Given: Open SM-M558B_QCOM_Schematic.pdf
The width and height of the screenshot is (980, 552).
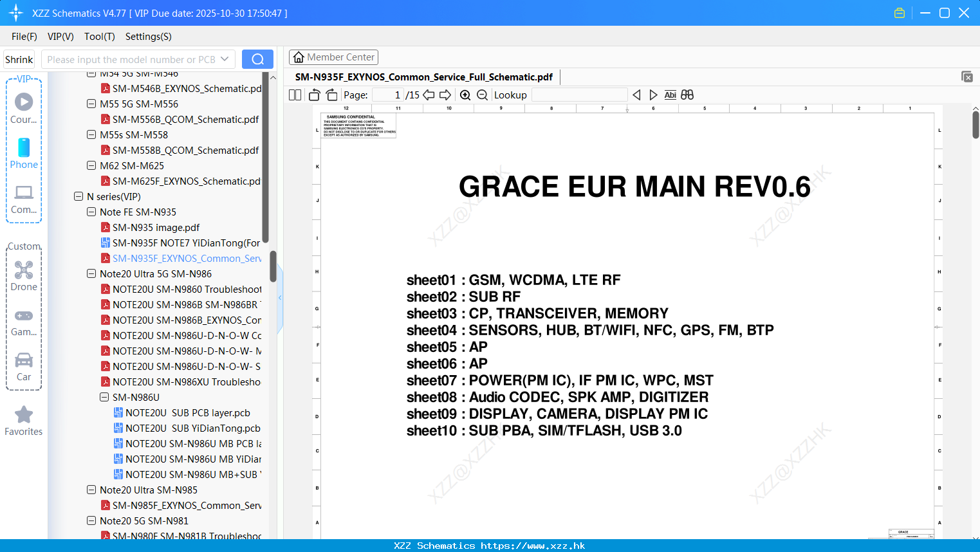Looking at the screenshot, I should (x=180, y=150).
